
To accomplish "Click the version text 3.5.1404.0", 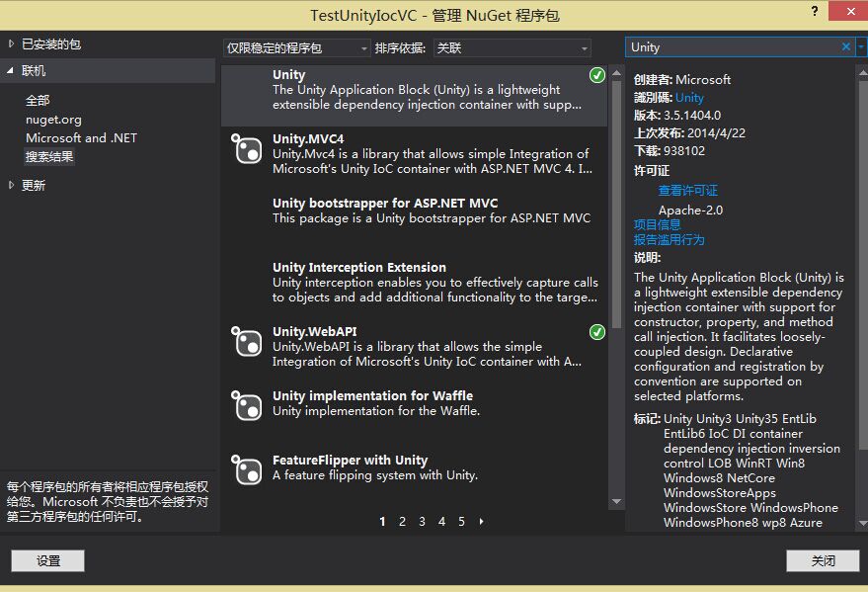I will click(x=692, y=116).
